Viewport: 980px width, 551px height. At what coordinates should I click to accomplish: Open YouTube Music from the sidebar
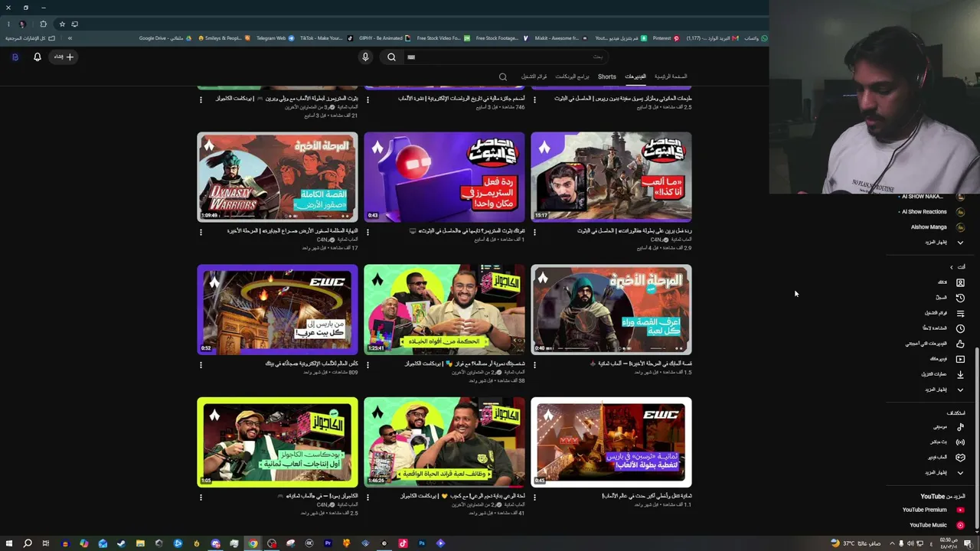pyautogui.click(x=936, y=525)
